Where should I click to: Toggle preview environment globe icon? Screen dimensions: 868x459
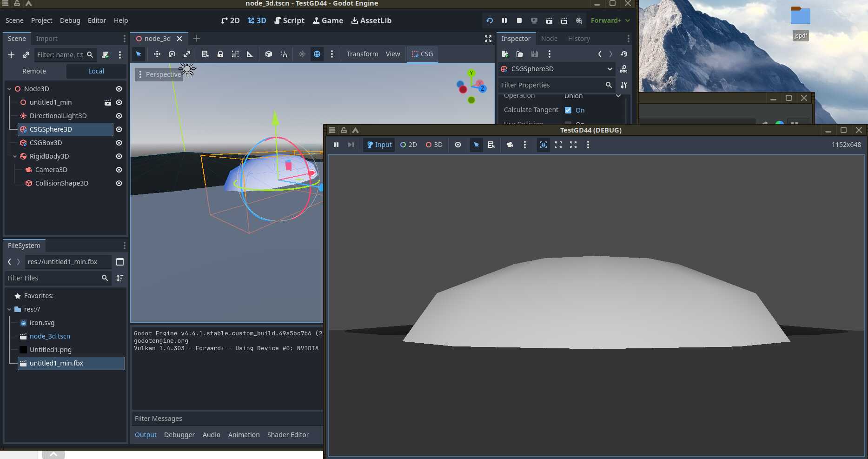(317, 54)
